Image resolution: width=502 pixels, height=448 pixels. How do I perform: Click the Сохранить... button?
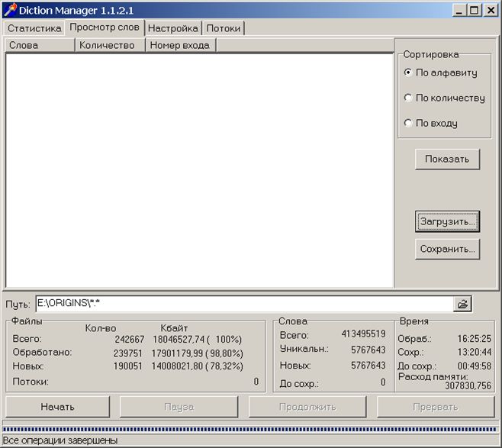(447, 249)
